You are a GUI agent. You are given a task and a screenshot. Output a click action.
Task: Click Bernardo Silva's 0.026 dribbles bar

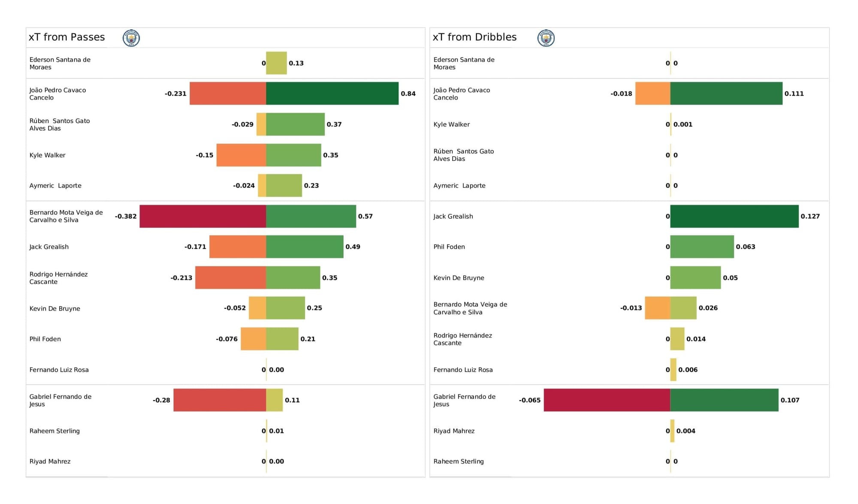pos(683,308)
